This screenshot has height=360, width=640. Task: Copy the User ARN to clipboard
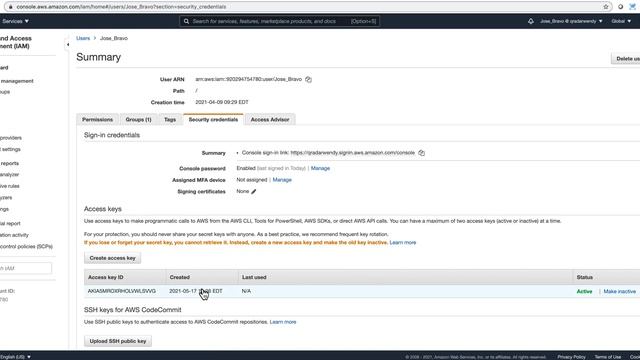click(x=309, y=79)
